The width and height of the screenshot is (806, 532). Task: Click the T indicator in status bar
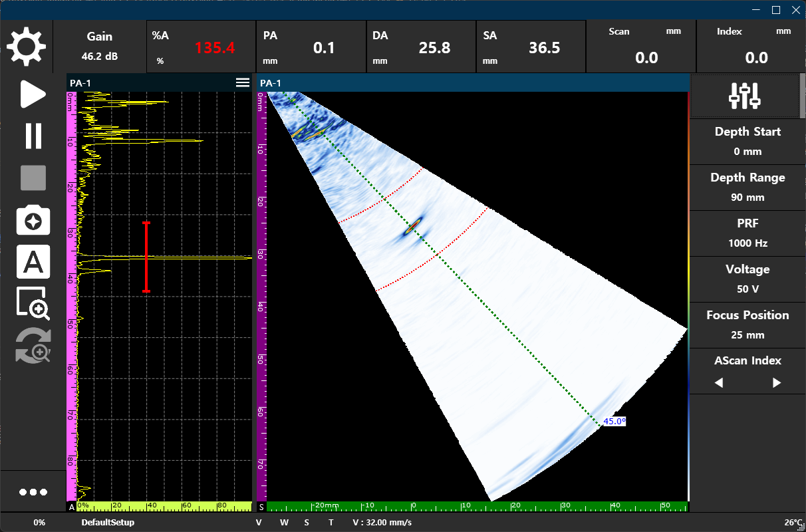[x=331, y=523]
